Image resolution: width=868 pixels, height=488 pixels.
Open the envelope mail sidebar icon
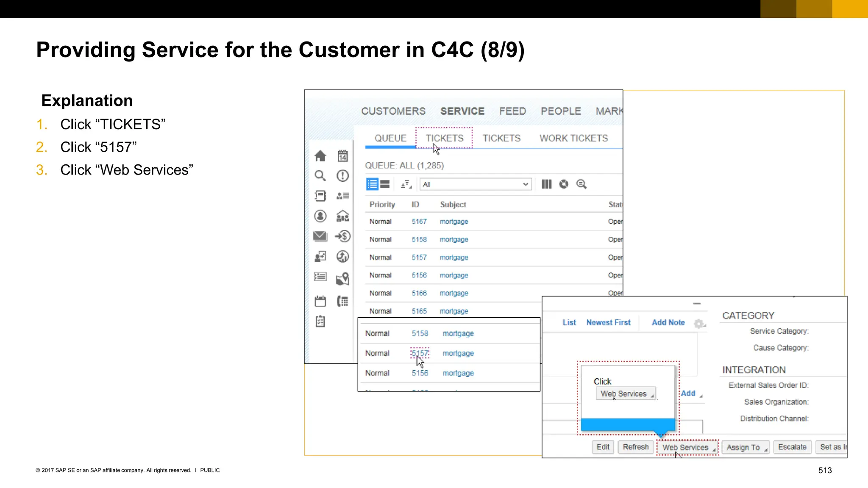pyautogui.click(x=320, y=236)
